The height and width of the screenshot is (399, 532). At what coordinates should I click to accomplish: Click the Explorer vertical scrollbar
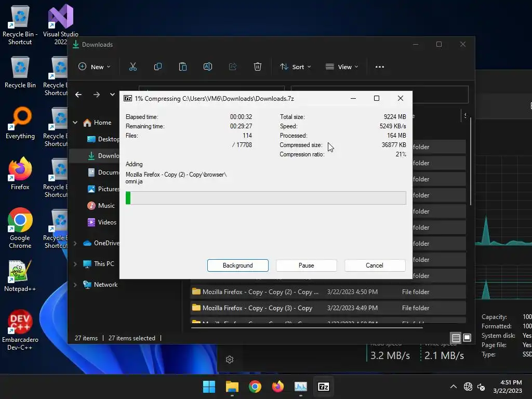[x=471, y=161]
